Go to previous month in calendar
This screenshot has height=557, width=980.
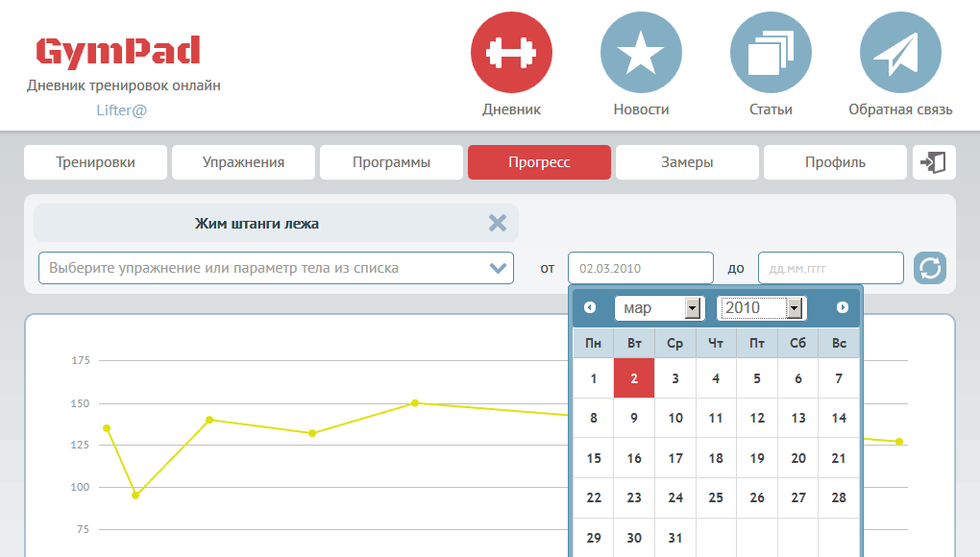pyautogui.click(x=590, y=307)
